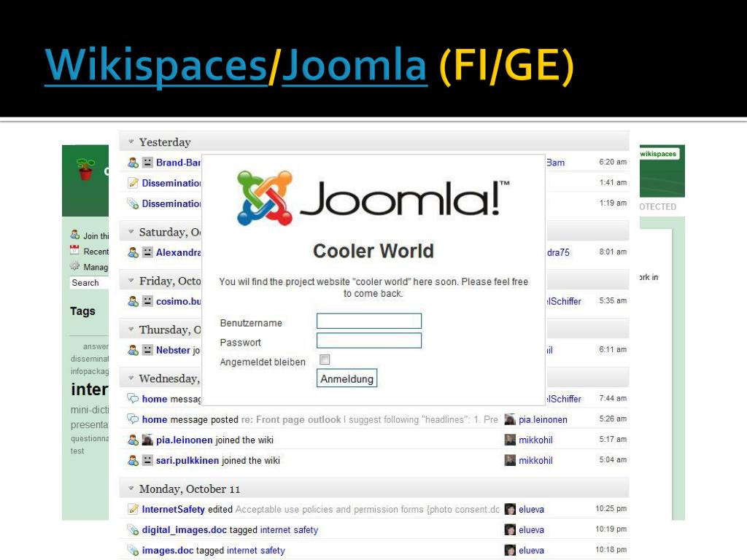Open elueva link on 10:19 pm row

[531, 529]
